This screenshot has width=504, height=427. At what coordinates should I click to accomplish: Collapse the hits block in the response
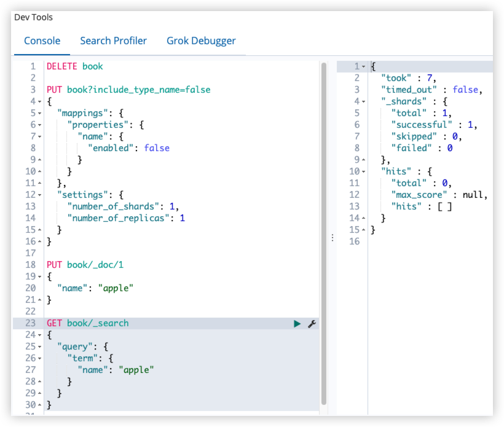pyautogui.click(x=363, y=172)
